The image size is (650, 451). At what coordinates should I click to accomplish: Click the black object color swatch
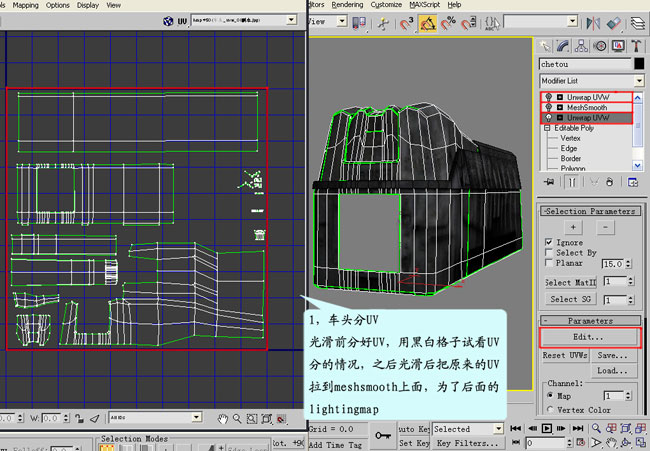[639, 63]
